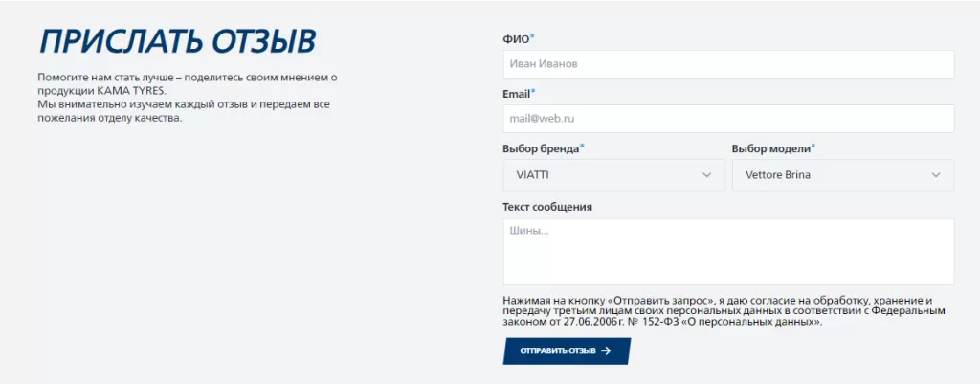Open the Vettore Brina model dropdown
Screen dimensions: 980x384
[x=842, y=175]
